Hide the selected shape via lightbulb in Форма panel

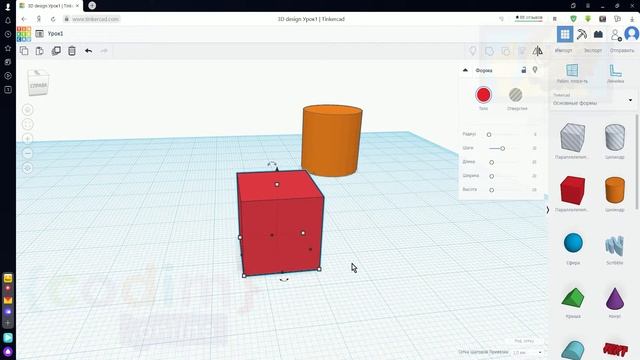tap(535, 70)
